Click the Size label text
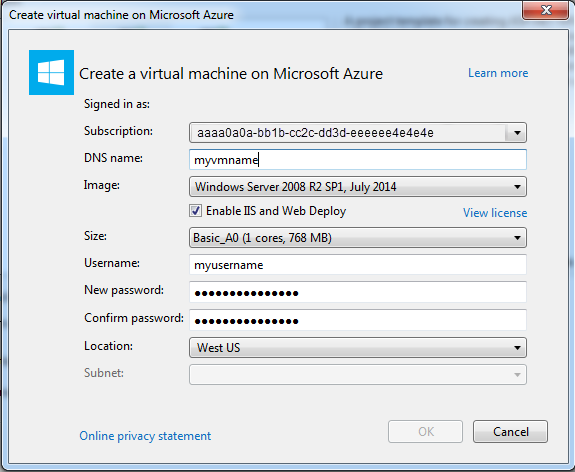 [x=95, y=236]
